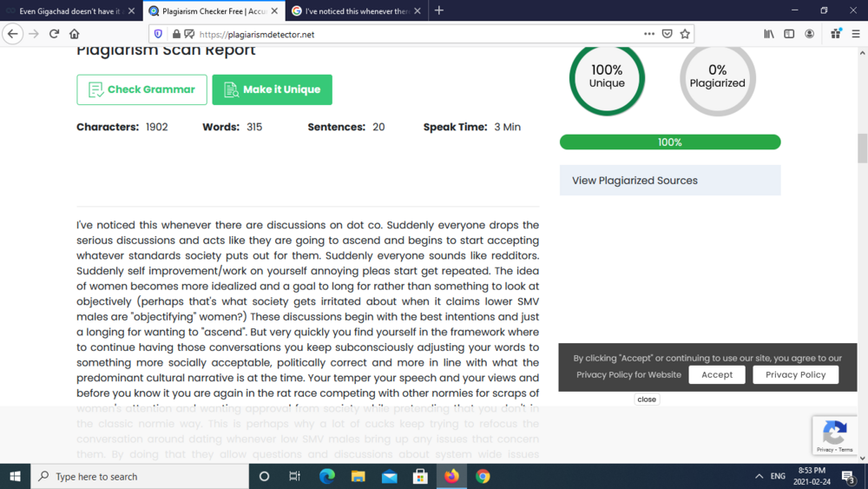
Task: Toggle the Firefox sidebar view icon
Action: (789, 34)
